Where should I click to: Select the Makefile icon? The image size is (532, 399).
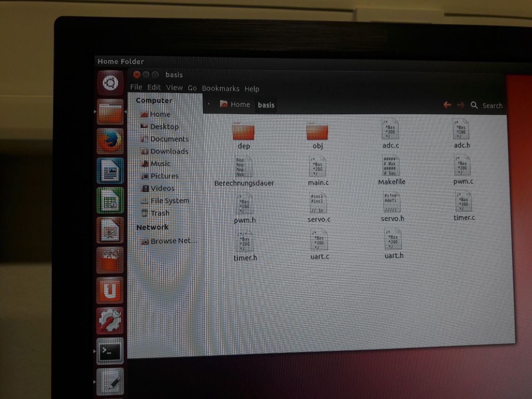tap(391, 166)
